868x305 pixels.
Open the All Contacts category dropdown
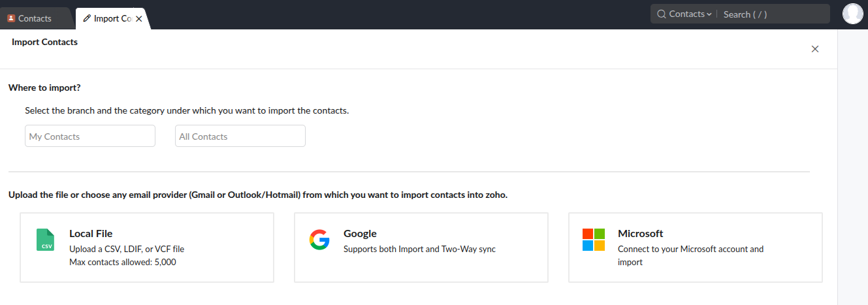(240, 136)
